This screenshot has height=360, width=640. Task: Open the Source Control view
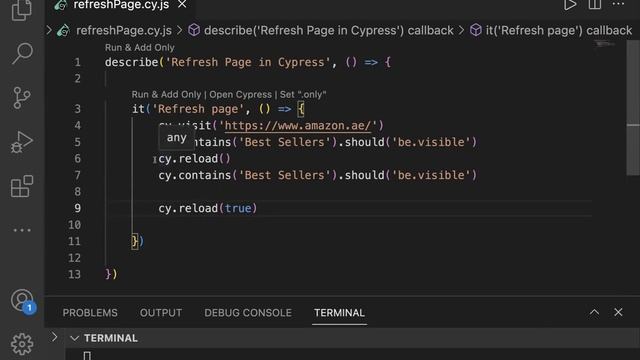[x=22, y=98]
